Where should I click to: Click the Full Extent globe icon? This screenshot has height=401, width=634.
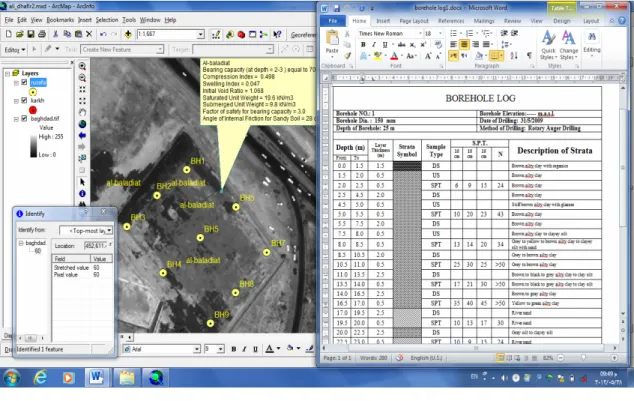(x=82, y=124)
